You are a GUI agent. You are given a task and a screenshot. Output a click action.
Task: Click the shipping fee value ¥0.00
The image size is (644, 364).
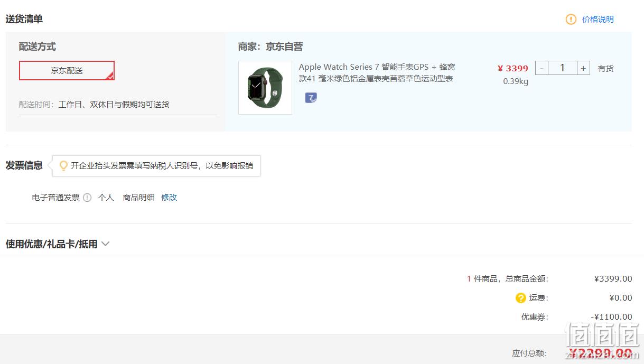point(621,298)
